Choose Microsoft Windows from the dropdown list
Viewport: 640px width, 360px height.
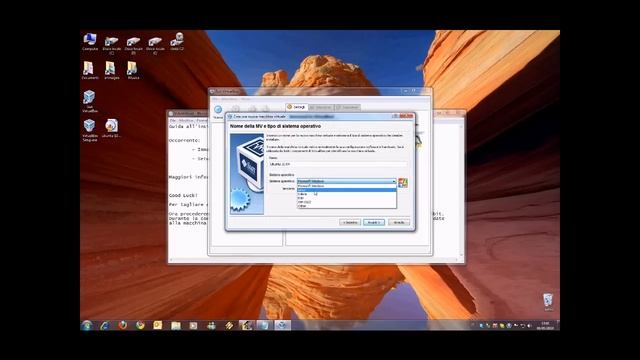pos(347,186)
